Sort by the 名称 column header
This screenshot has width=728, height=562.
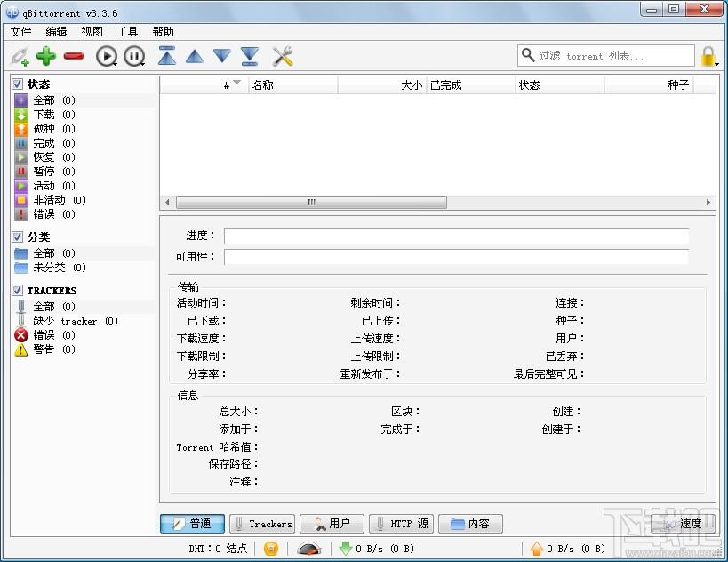pyautogui.click(x=293, y=85)
